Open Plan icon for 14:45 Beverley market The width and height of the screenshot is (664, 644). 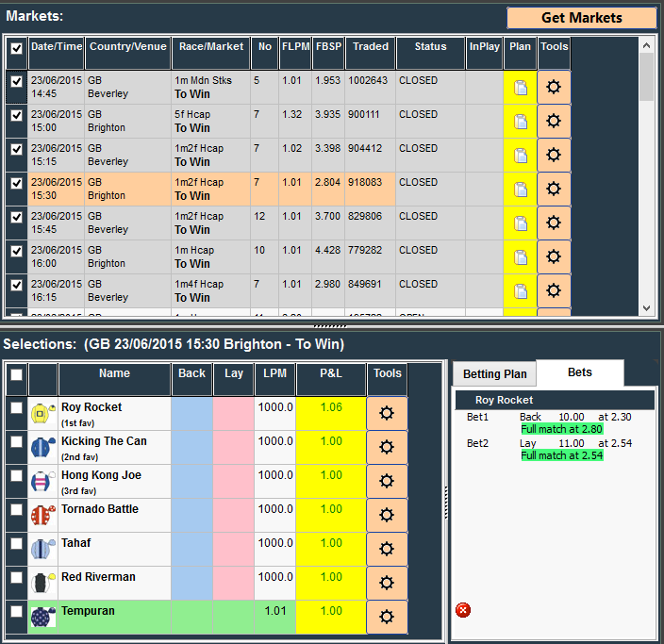pos(520,87)
